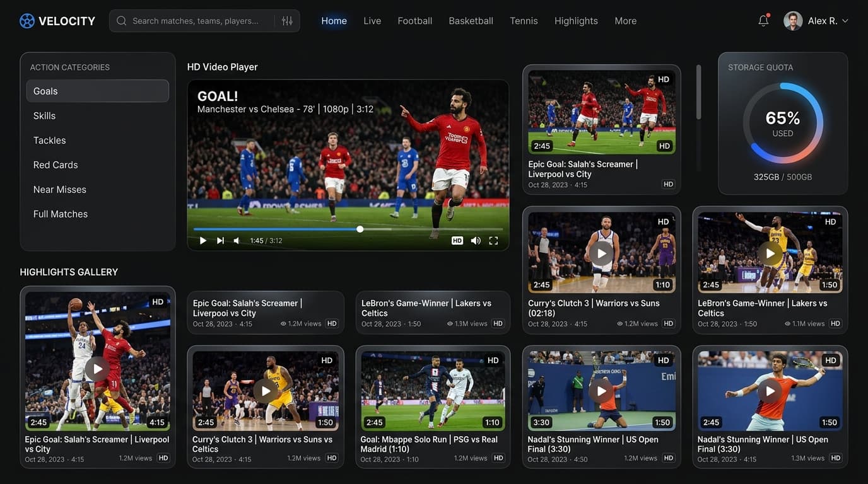Click the 65% used storage quota ring
Viewport: 868px width, 484px height.
[x=783, y=124]
